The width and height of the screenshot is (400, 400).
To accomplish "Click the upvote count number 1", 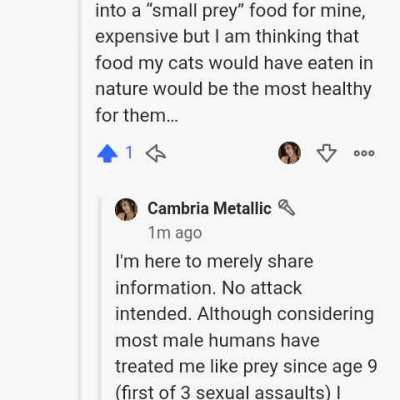I will click(x=129, y=153).
